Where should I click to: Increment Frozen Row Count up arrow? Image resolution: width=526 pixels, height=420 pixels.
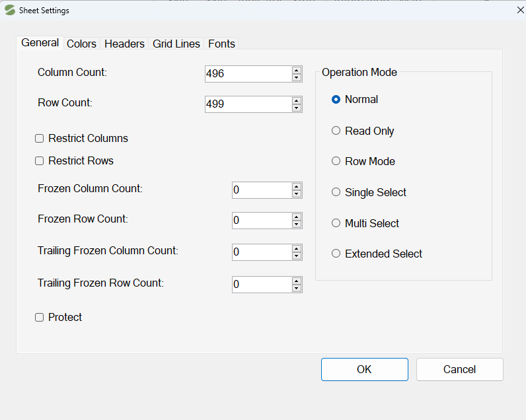(297, 217)
